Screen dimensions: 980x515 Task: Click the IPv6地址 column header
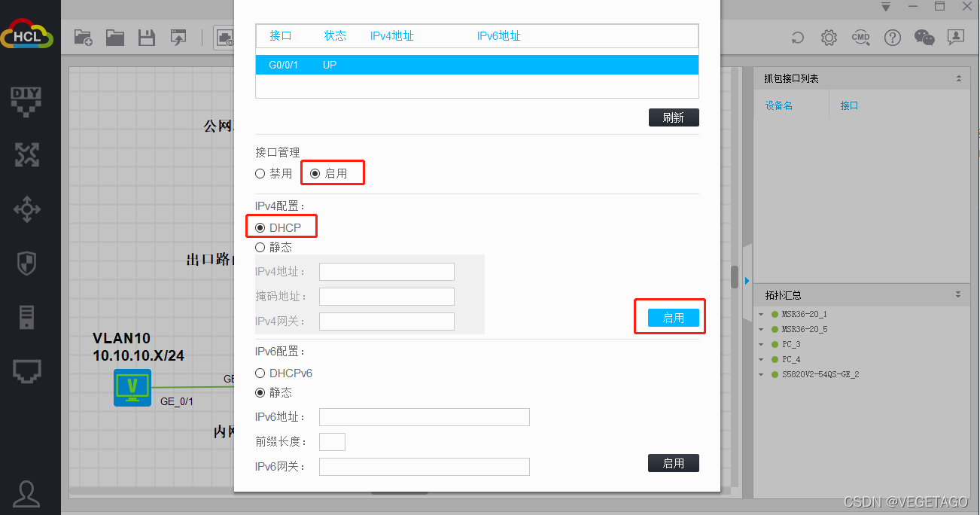coord(498,36)
